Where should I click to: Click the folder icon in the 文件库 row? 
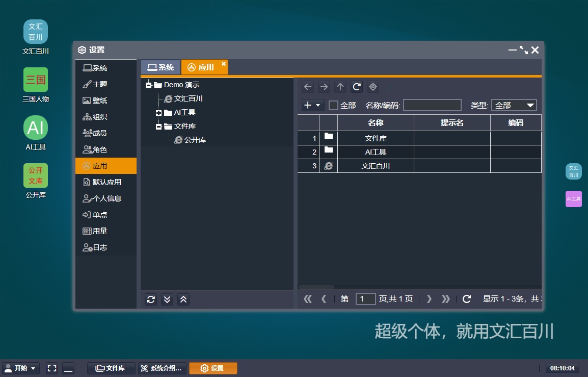pos(328,136)
